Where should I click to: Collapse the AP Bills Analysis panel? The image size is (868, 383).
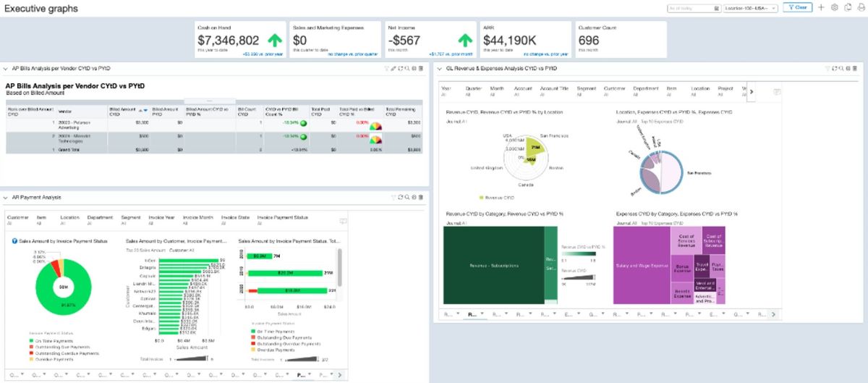tap(6, 68)
